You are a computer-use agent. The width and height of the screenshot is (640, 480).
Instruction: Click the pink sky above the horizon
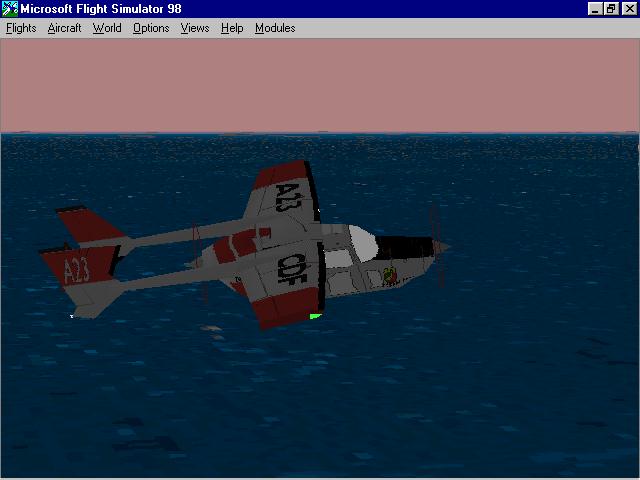[320, 85]
